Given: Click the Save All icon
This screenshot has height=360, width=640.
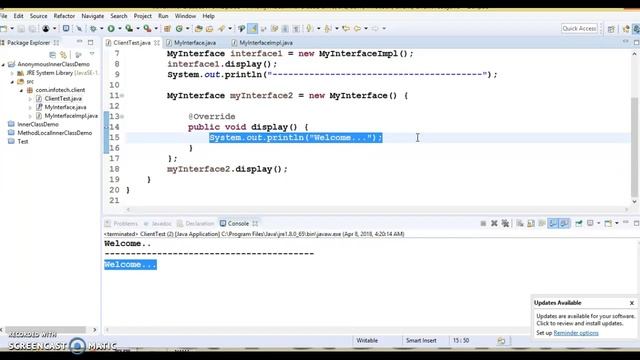Looking at the screenshot, I should click(x=32, y=29).
